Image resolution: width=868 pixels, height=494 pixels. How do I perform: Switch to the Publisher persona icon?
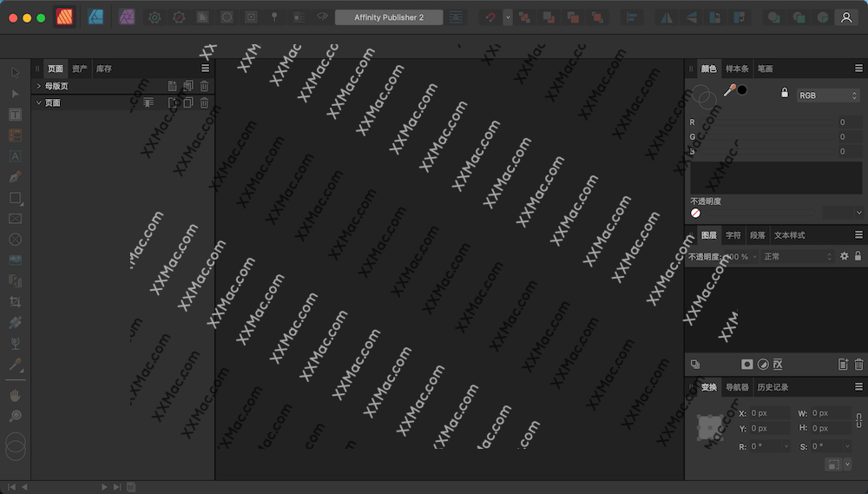64,17
